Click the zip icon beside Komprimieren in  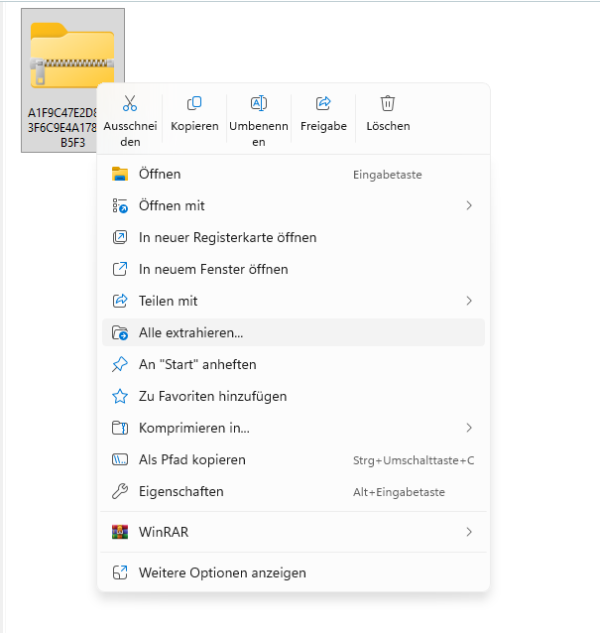[x=120, y=428]
